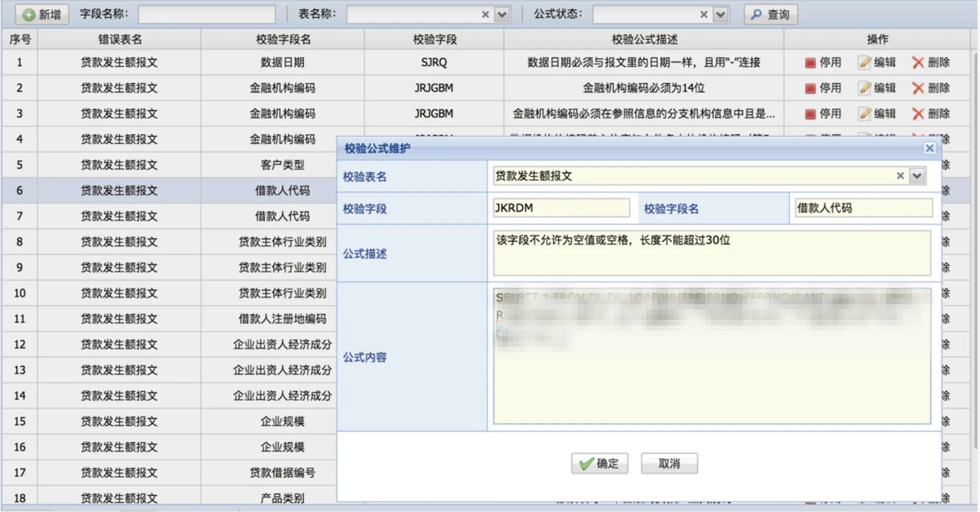Close the 校验公式维护 dialog
The width and height of the screenshot is (980, 512).
tap(929, 148)
